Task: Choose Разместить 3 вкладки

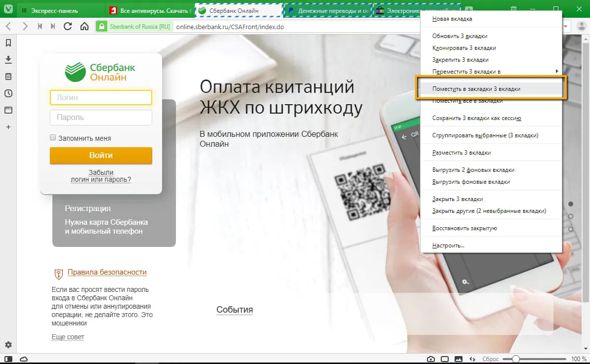Action: click(x=491, y=153)
